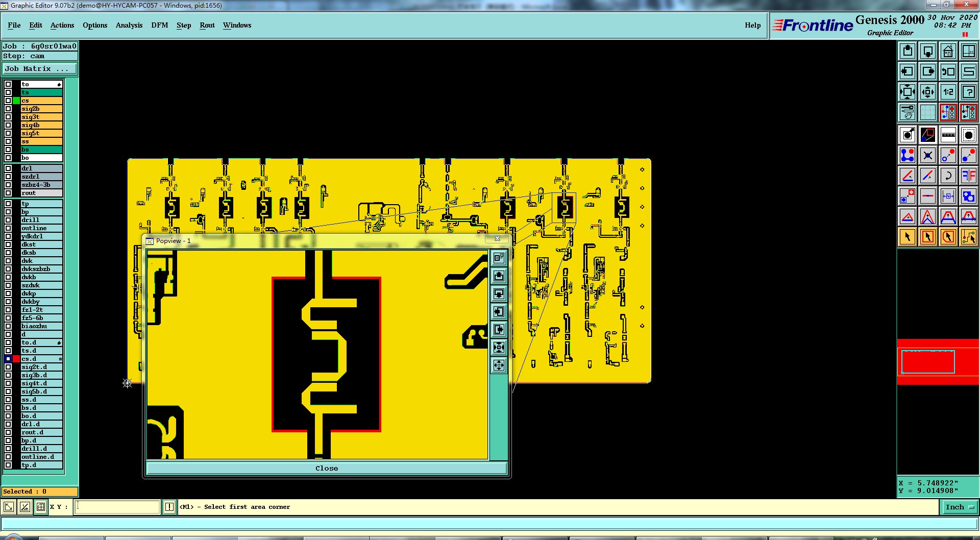Screen dimensions: 980x540
Task: Toggle the checkbox for layer outline
Action: point(8,228)
